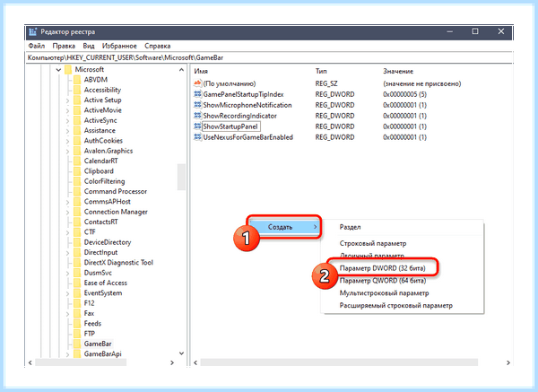Click the Accessibility folder icon
The image size is (538, 392).
pos(77,90)
